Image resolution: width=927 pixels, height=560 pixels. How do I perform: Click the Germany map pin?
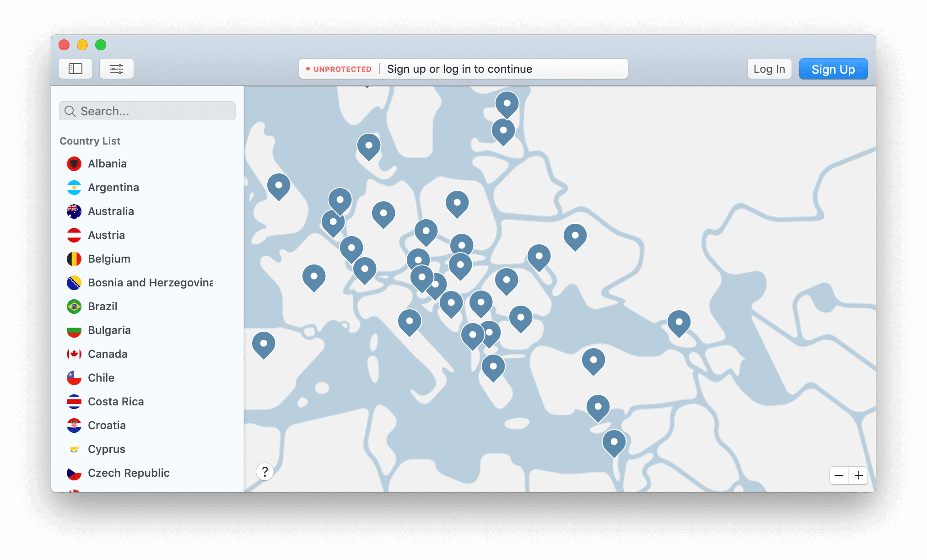pyautogui.click(x=383, y=214)
